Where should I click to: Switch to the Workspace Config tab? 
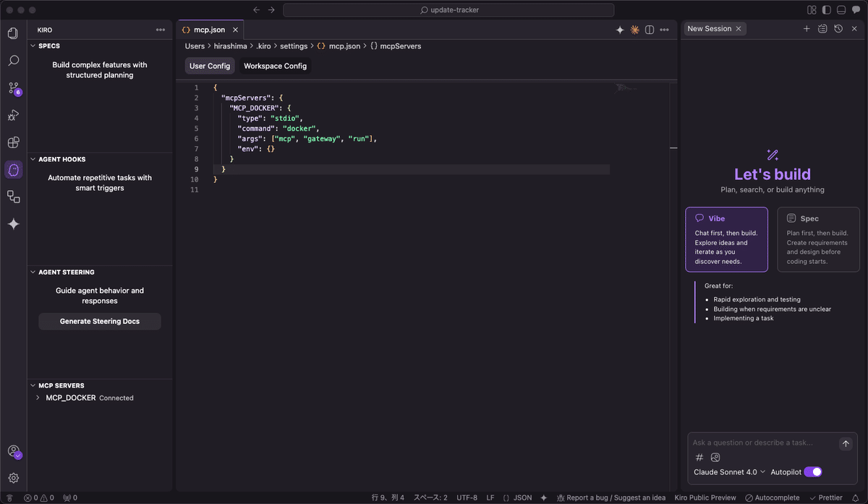click(x=275, y=65)
